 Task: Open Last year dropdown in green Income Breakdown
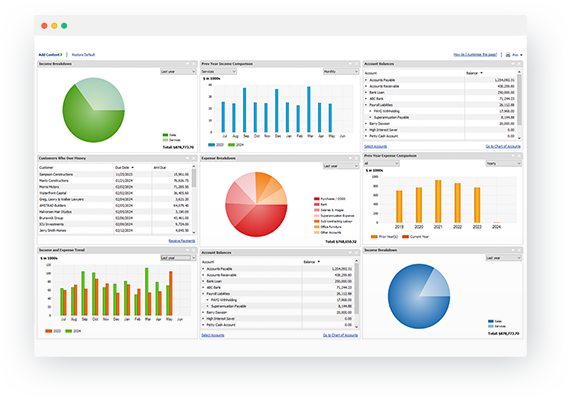(178, 72)
